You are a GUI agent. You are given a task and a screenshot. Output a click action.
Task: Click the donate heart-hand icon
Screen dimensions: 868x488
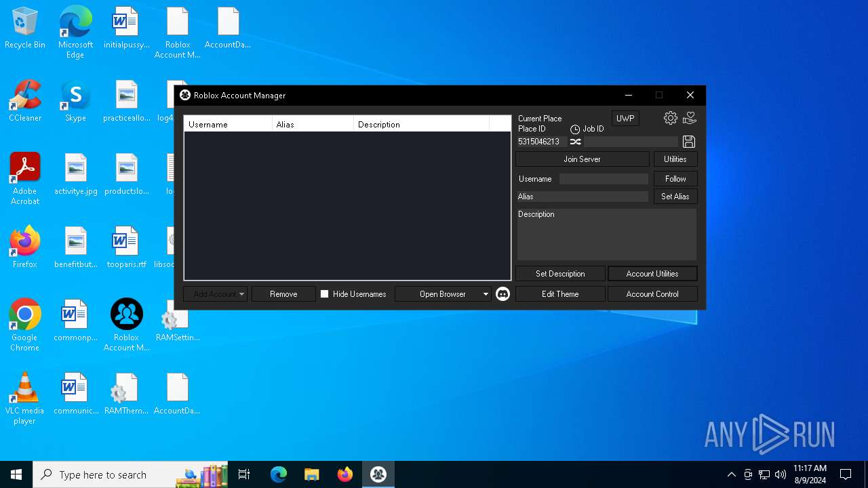(690, 118)
